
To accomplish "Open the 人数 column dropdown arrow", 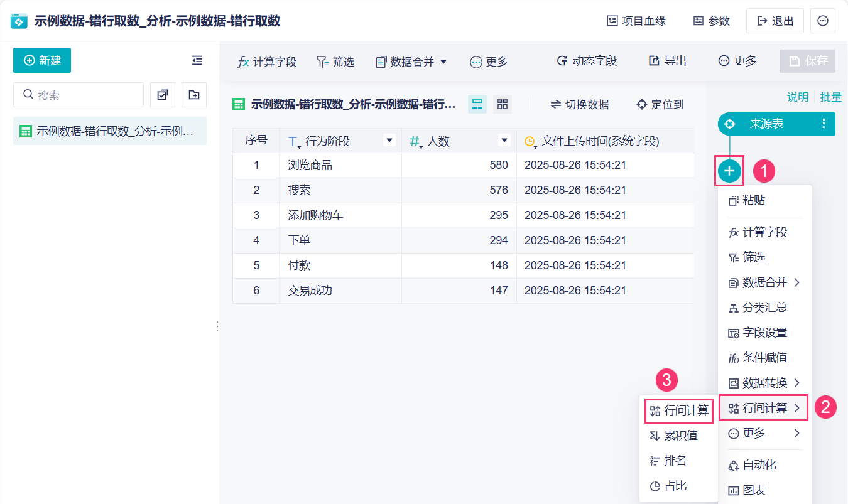I will pos(503,141).
